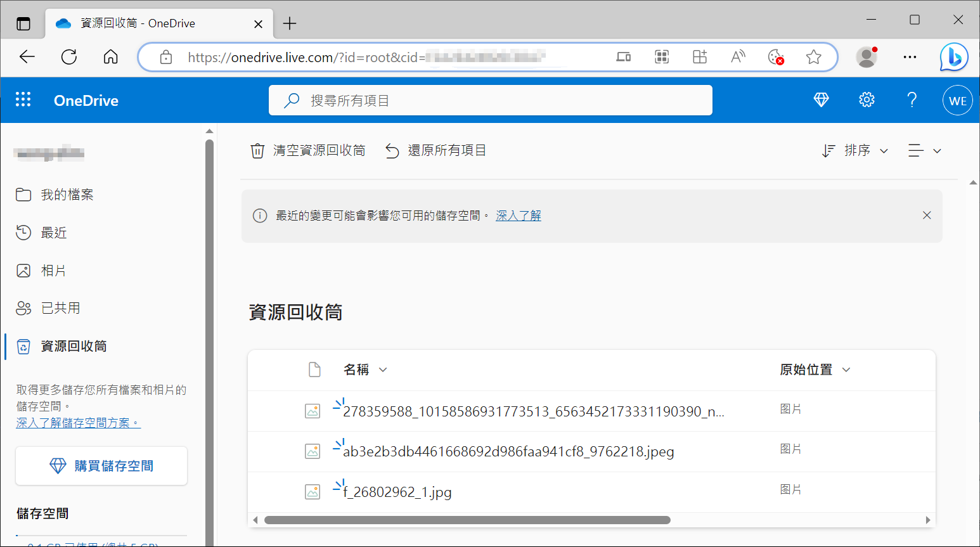Screen dimensions: 980x547
Task: Open OneDrive settings gear
Action: pyautogui.click(x=867, y=100)
